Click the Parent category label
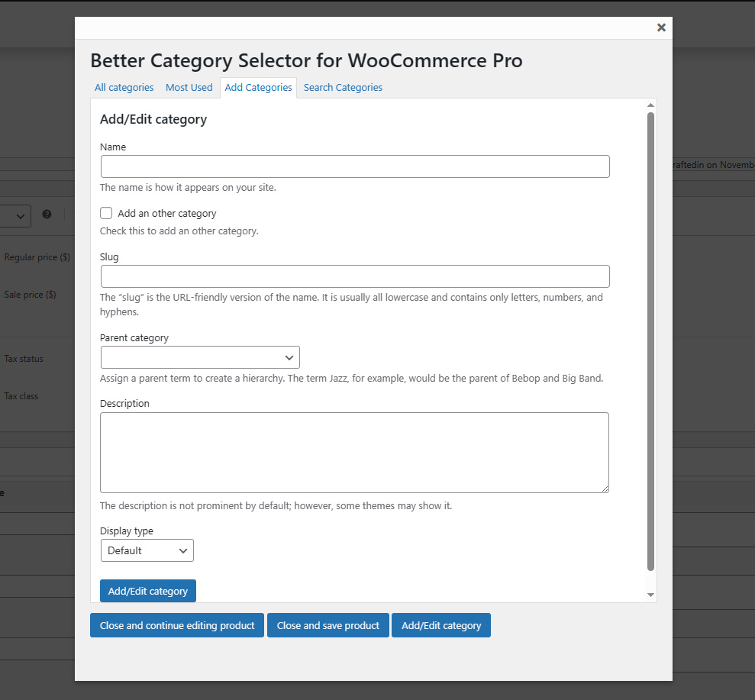Image resolution: width=755 pixels, height=700 pixels. (134, 337)
